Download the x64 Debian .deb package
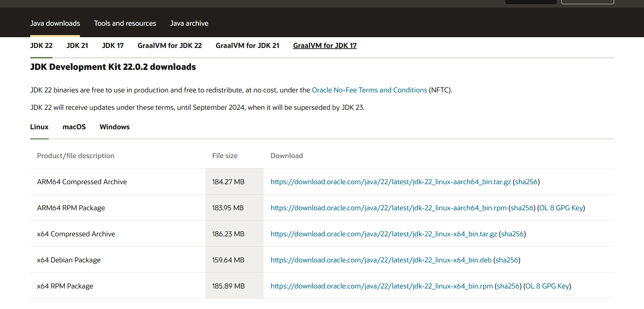 click(381, 260)
